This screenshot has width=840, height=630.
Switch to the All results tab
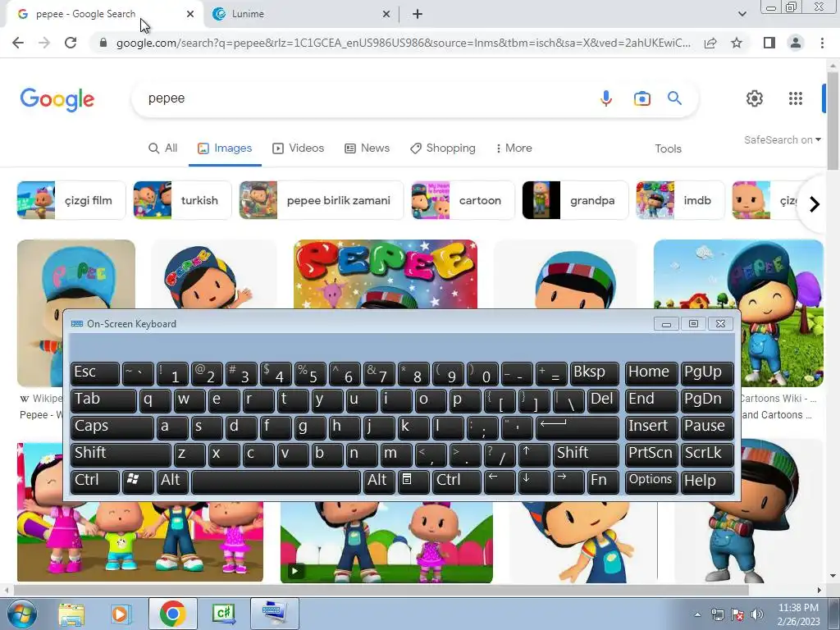[163, 148]
